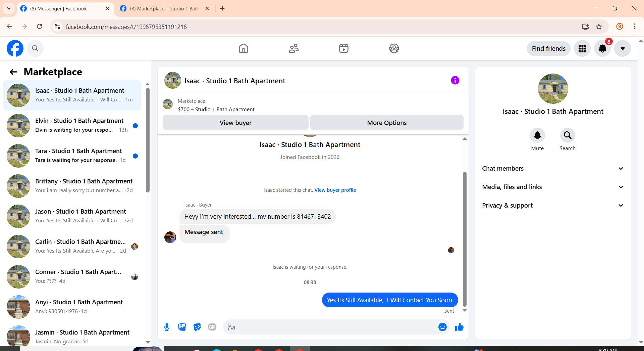Click the chat messages scrollbar
Viewport: 644px width, 351px height.
tap(465, 239)
